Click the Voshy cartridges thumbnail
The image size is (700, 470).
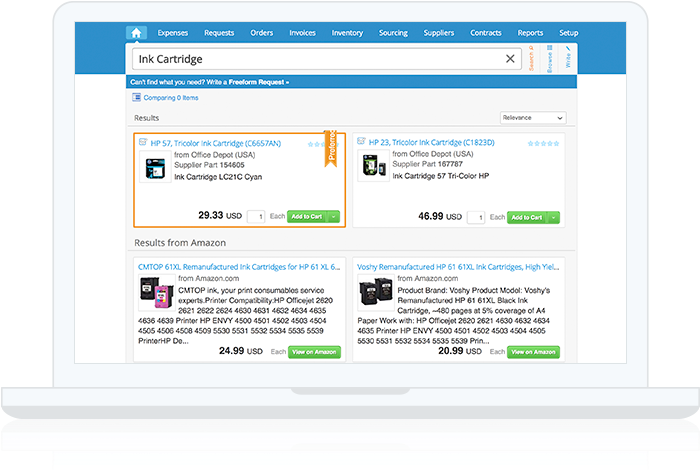[375, 293]
